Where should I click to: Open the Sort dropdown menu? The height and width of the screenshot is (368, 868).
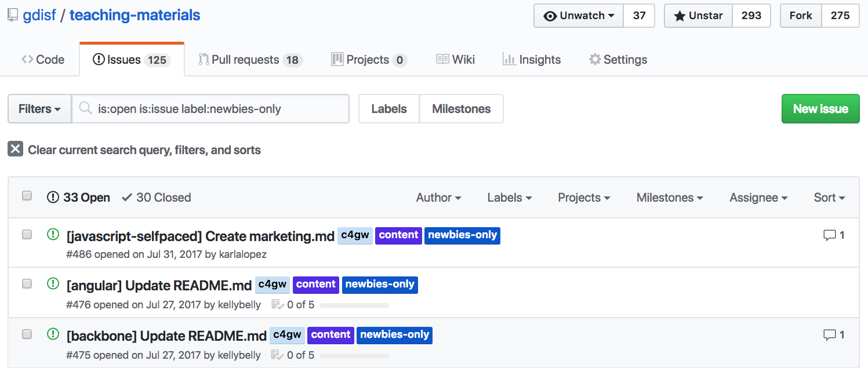click(x=829, y=198)
